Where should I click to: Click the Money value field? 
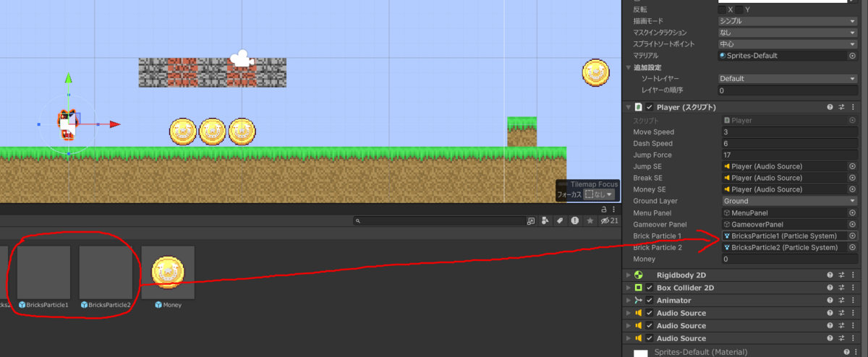coord(789,259)
